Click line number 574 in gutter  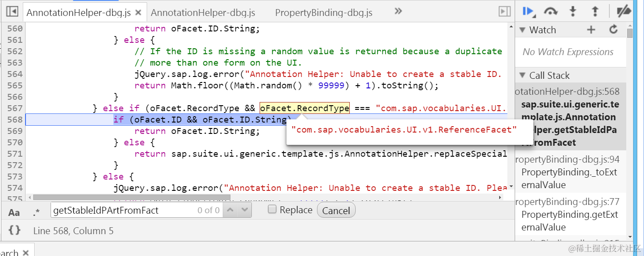[15, 188]
